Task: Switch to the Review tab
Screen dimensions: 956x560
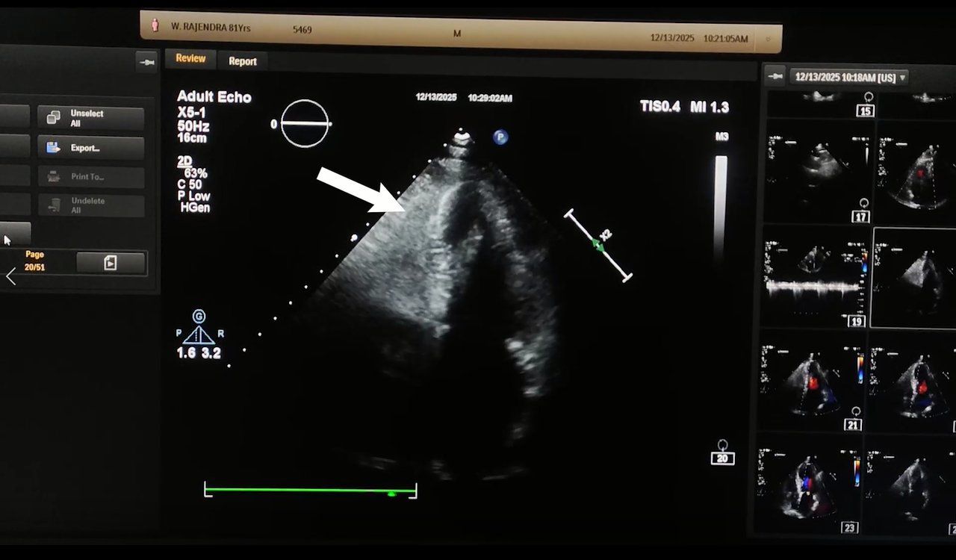Action: pos(190,59)
